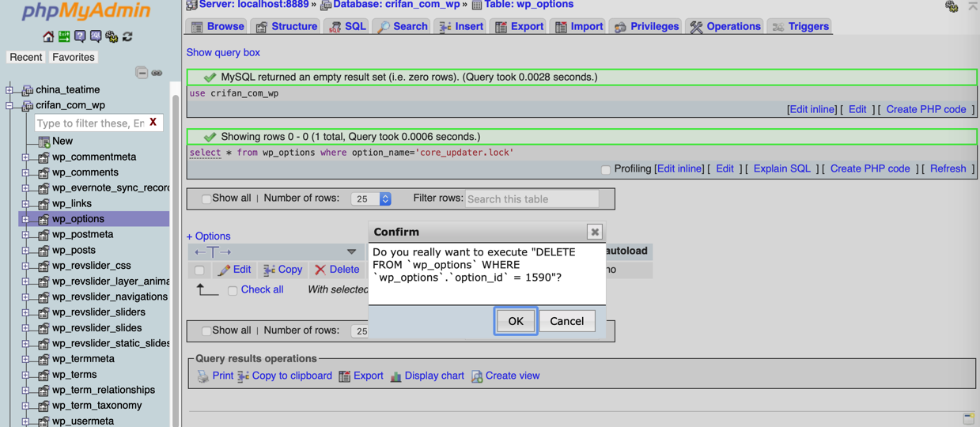This screenshot has height=427, width=980.
Task: Open page settings gear in top-right
Action: (952, 6)
